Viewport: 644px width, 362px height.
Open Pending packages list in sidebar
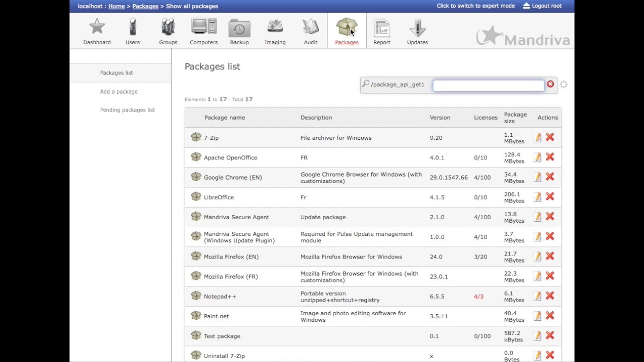click(127, 110)
